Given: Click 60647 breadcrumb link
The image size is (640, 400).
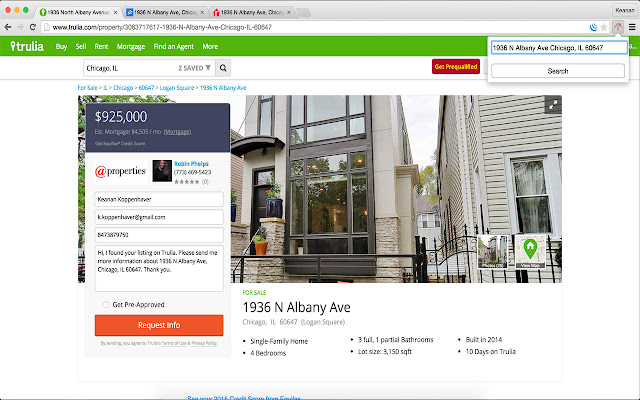Looking at the screenshot, I should 146,88.
